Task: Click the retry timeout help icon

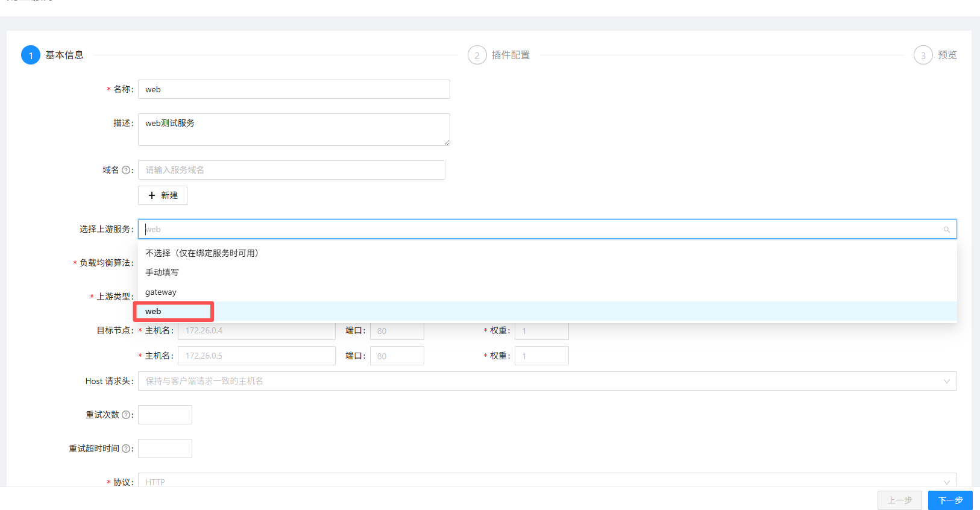Action: point(126,449)
